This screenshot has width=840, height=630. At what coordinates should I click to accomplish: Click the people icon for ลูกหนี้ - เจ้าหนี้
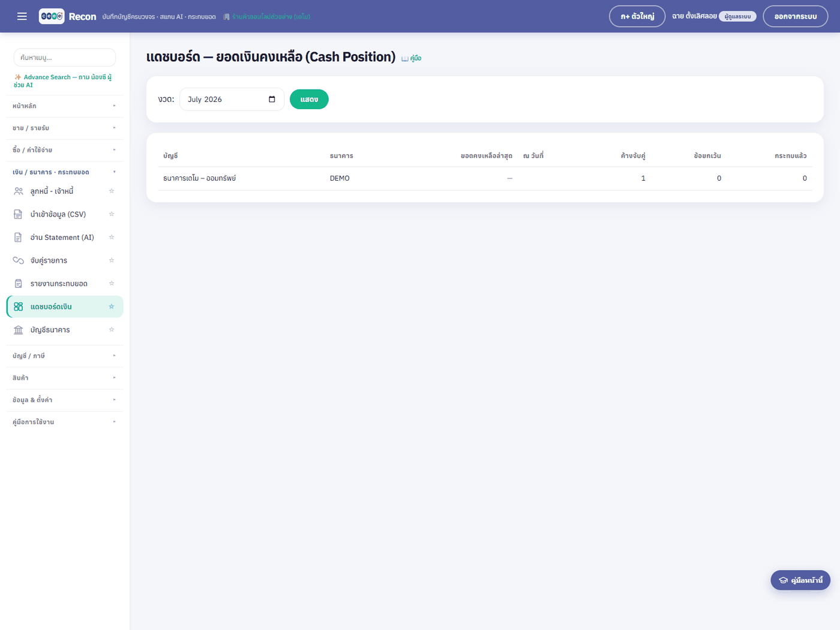(19, 191)
